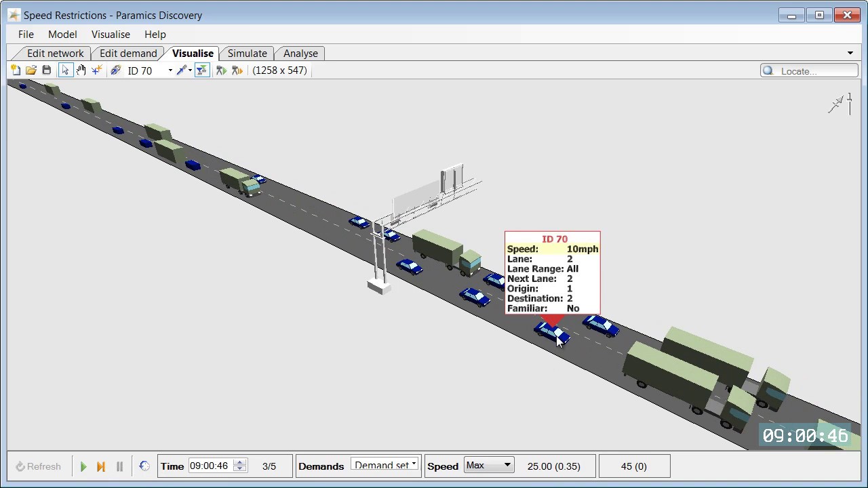Select the arrow pointer tool
Screen dimensions: 868x488
tap(66, 70)
